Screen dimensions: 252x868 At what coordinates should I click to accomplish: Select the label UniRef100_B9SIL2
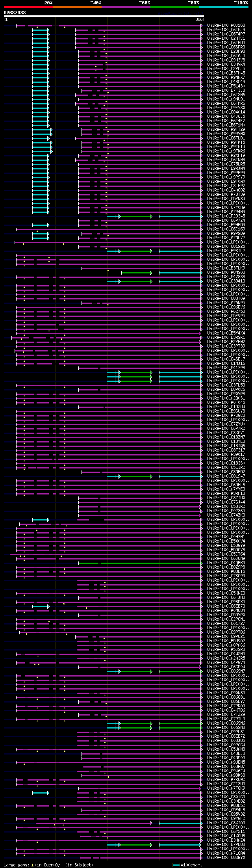point(226,251)
